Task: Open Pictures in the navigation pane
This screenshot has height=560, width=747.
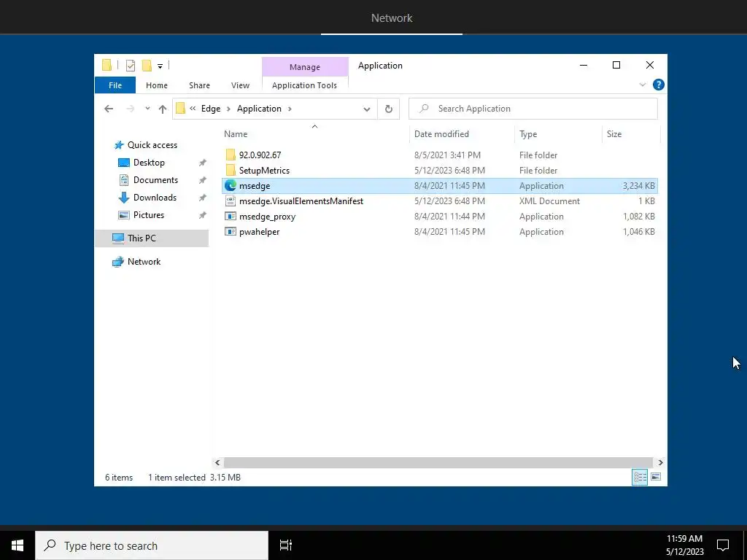Action: 148,215
